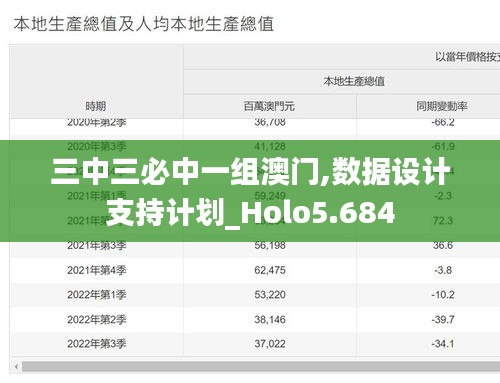This screenshot has height=383, width=500.
Task: Click the page title 本地生產總值及人均本地生產總值
Action: (x=144, y=24)
